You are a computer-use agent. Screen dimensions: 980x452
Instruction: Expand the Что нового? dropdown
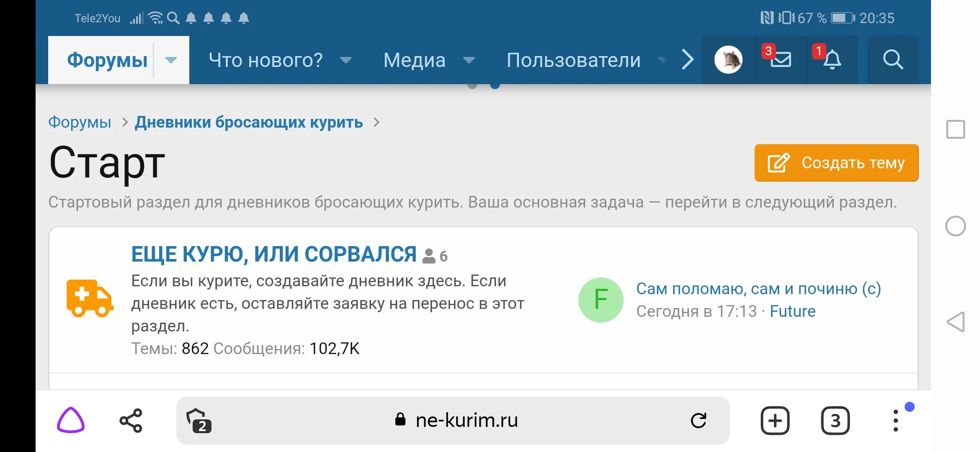point(346,60)
